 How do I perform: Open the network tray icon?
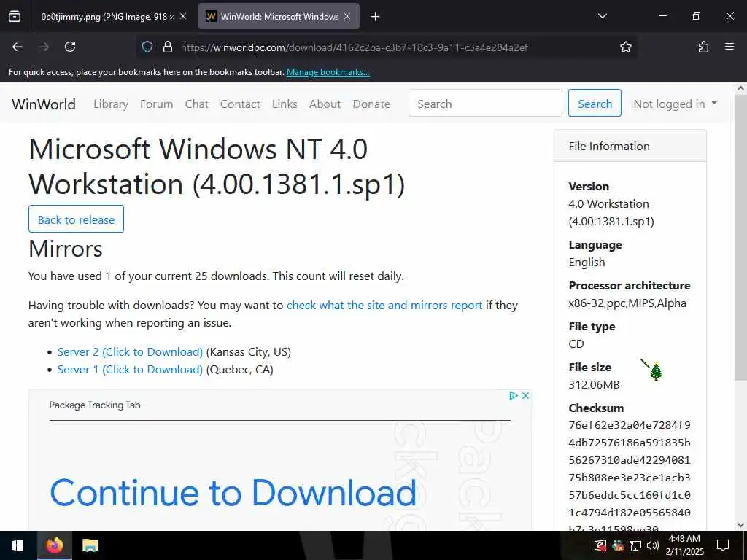click(x=635, y=545)
